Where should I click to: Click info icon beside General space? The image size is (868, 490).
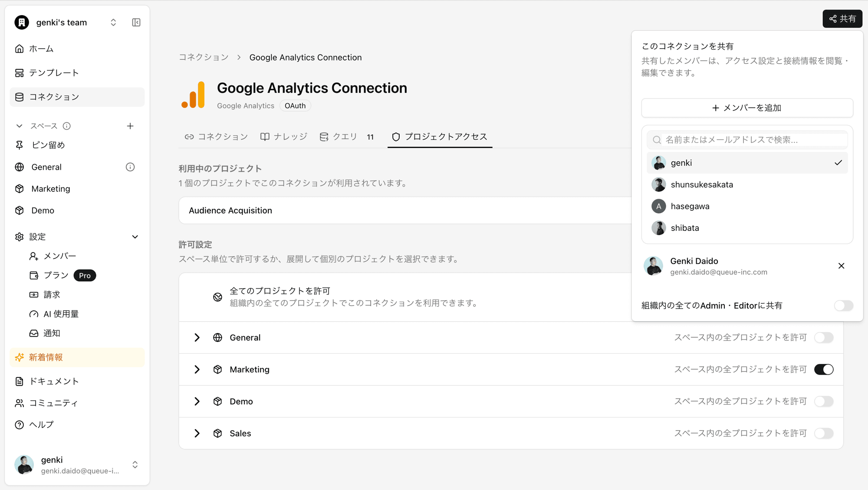[x=130, y=167]
